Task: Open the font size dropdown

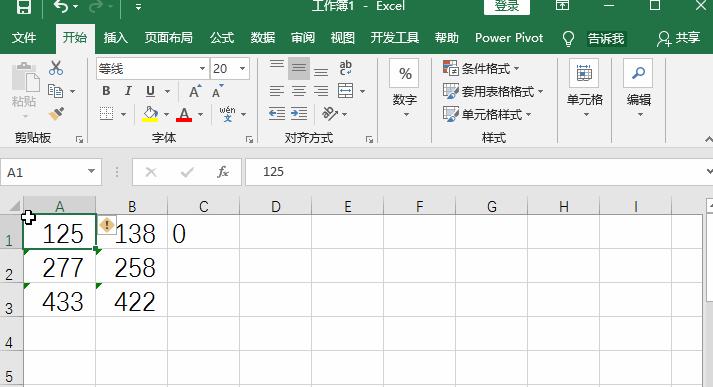Action: click(242, 69)
